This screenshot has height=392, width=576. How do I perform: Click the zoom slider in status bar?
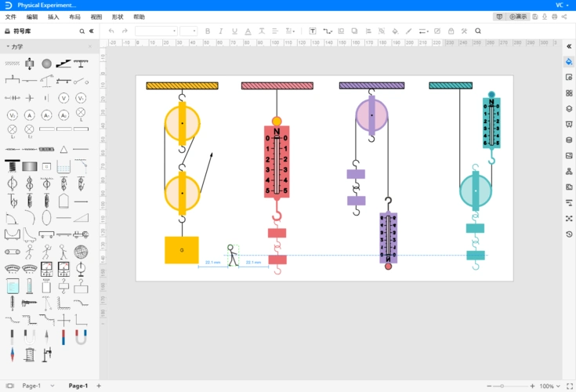tap(510, 386)
